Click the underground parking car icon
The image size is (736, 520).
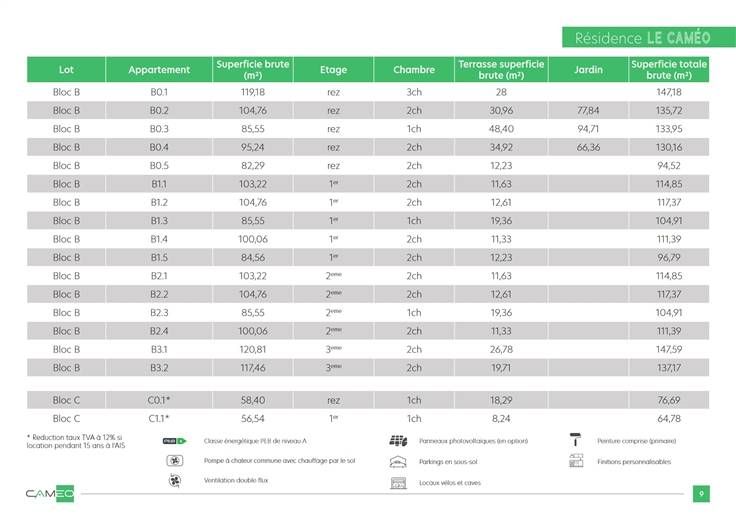(398, 462)
